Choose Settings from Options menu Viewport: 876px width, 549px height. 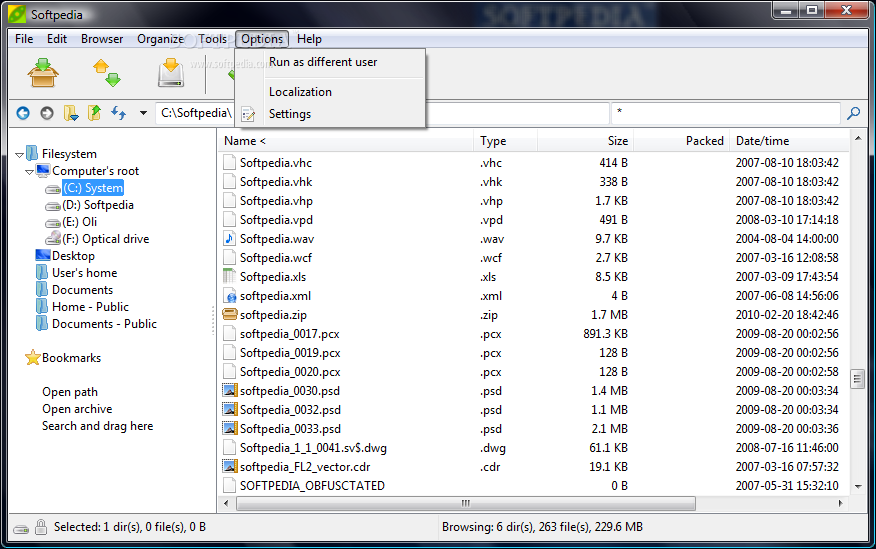pyautogui.click(x=330, y=114)
